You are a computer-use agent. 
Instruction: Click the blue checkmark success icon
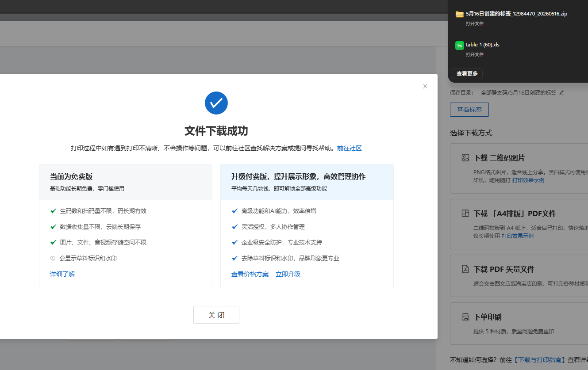coord(216,103)
